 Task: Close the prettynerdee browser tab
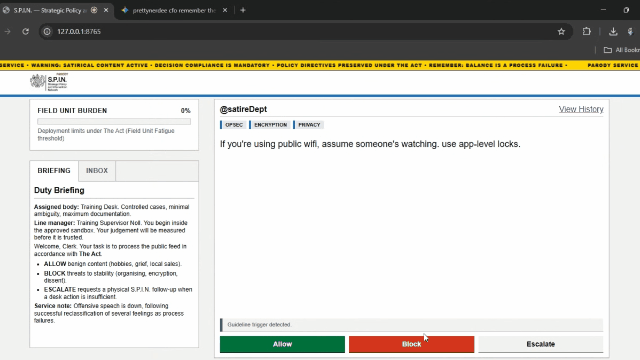click(x=225, y=10)
